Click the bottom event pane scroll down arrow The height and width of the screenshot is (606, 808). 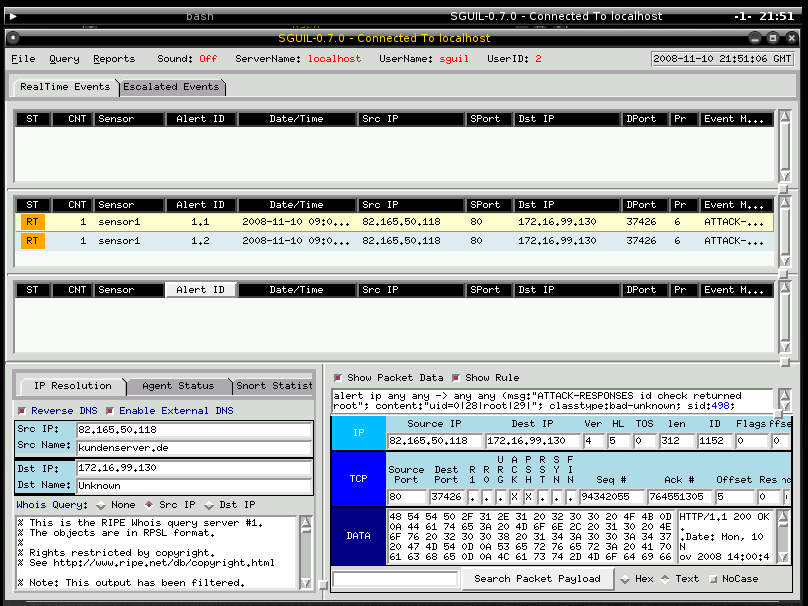[x=785, y=347]
